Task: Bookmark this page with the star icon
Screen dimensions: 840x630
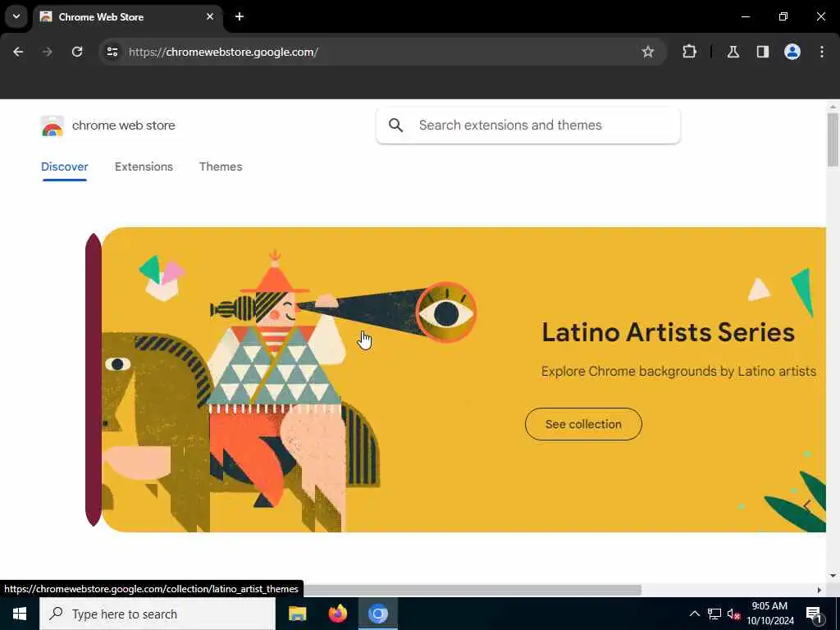Action: 648,52
